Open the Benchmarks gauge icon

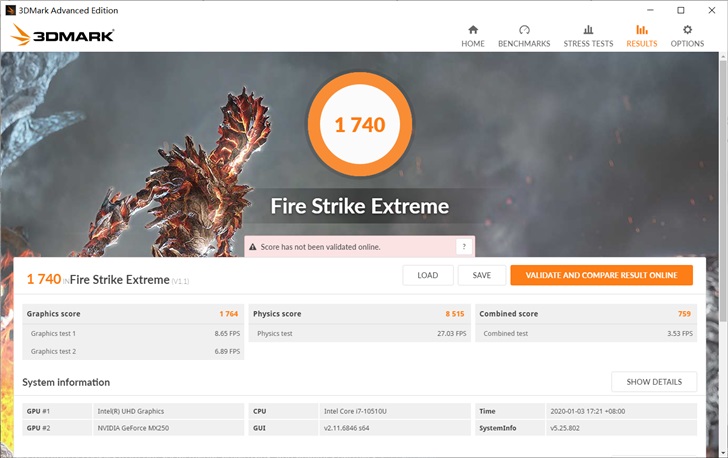[524, 30]
